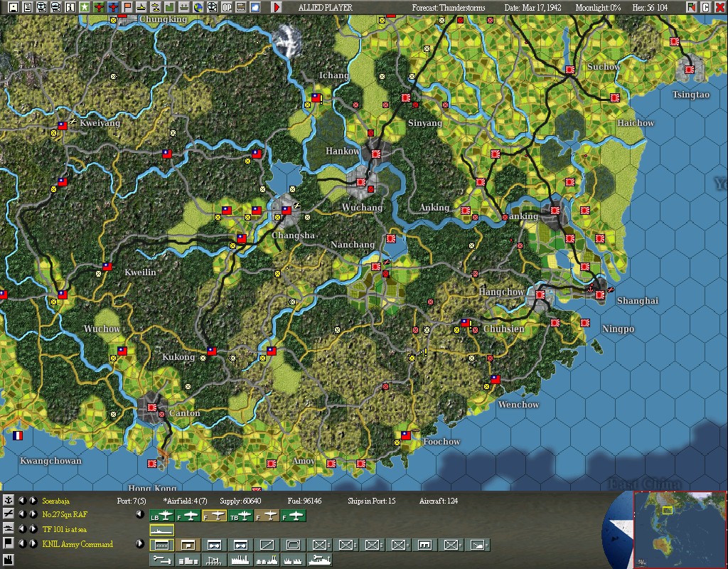The image size is (728, 569).
Task: Click the 'Forecast: Thunderstorms' status text
Action: (449, 7)
